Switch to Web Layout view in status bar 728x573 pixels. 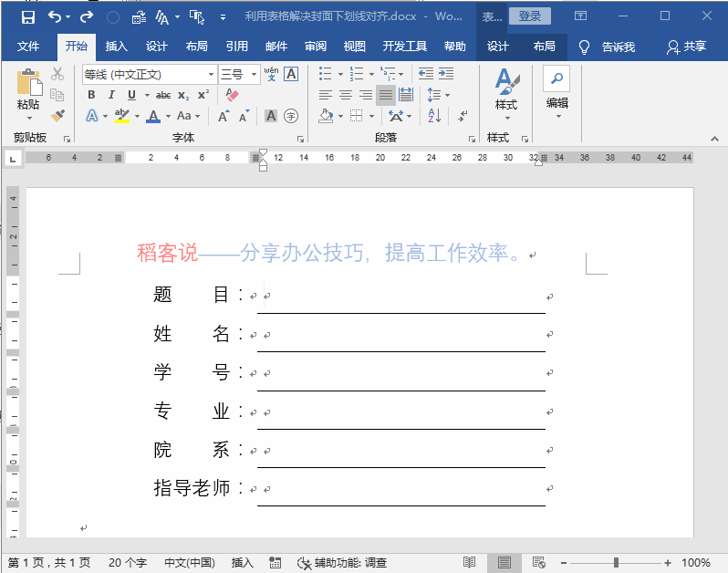[538, 562]
